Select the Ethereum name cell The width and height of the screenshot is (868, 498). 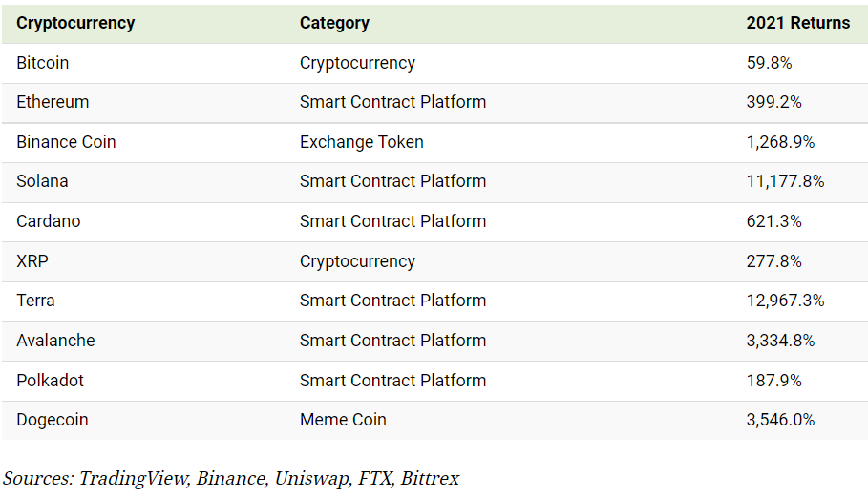pos(53,102)
